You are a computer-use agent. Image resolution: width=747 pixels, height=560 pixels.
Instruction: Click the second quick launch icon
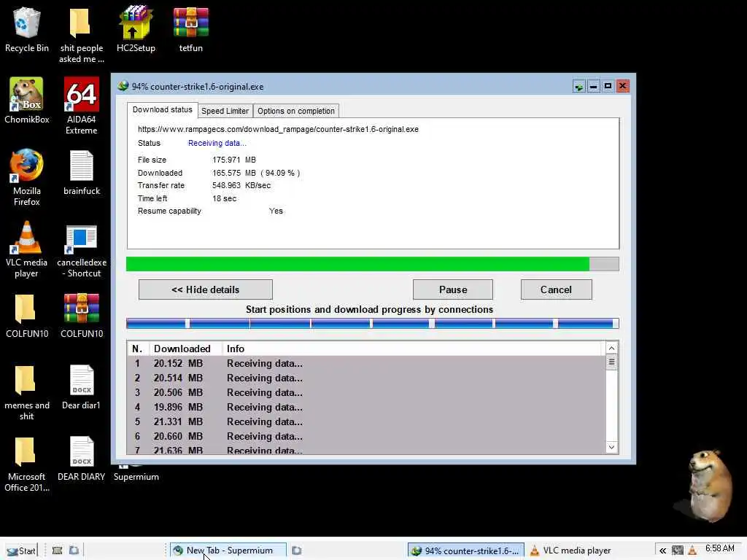tap(74, 551)
